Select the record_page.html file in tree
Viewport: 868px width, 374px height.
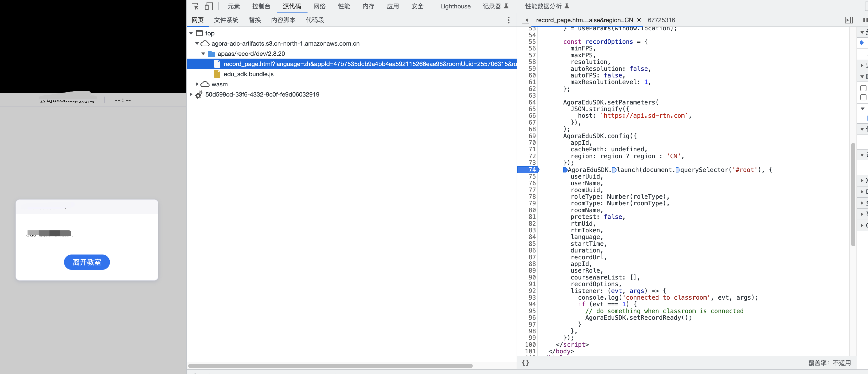click(x=351, y=64)
